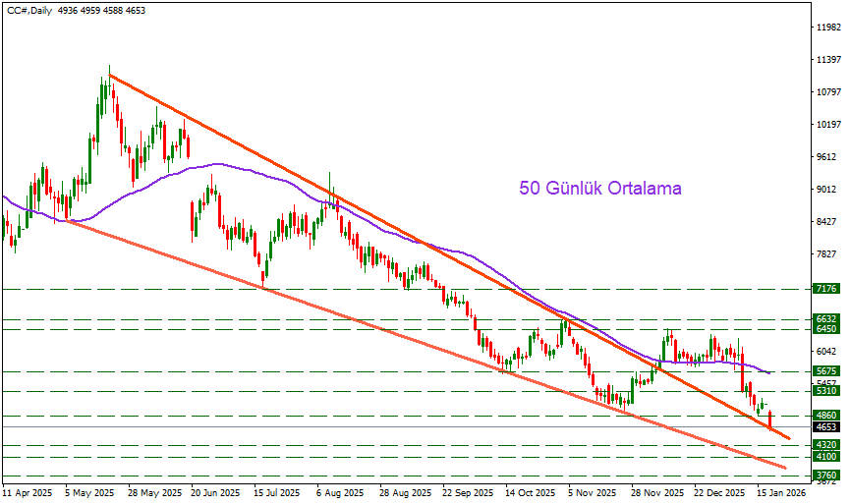Select the green 7176 price level tag
Screen dimensions: 850x504
pyautogui.click(x=826, y=290)
